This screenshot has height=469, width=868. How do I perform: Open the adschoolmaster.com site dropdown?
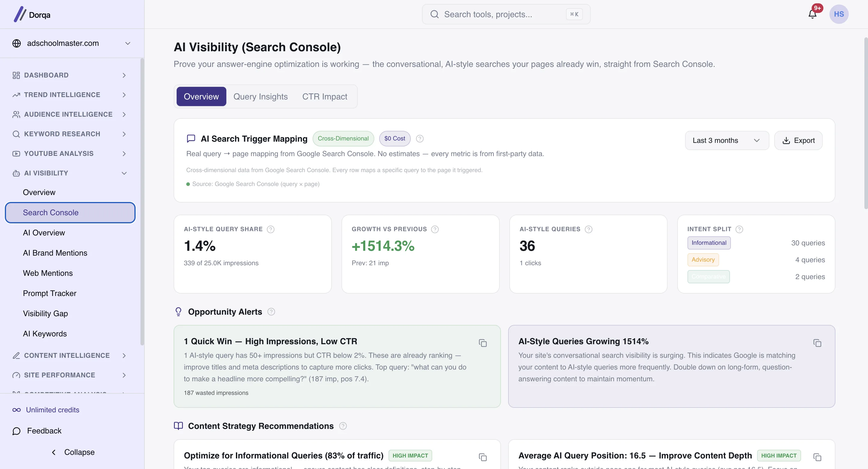click(72, 43)
